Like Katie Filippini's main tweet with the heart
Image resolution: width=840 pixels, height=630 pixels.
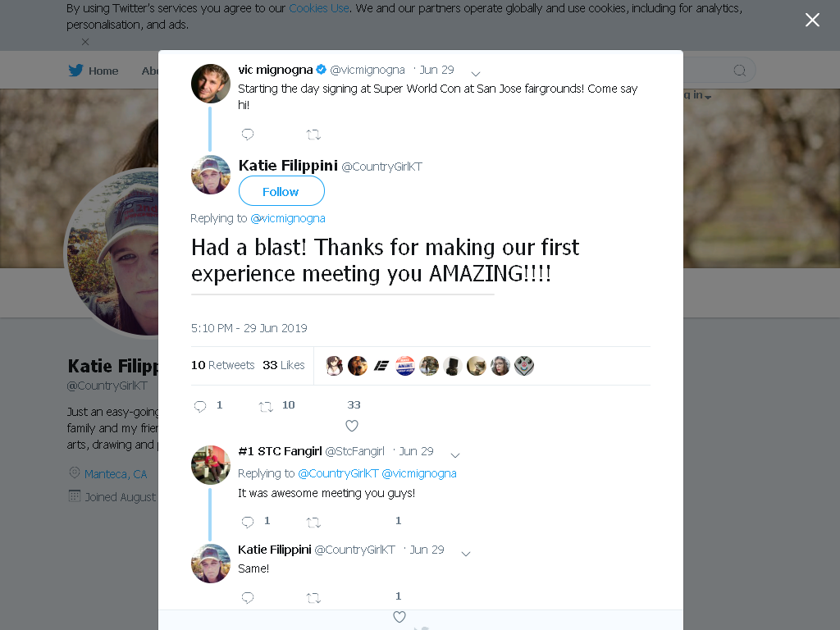[x=351, y=426]
